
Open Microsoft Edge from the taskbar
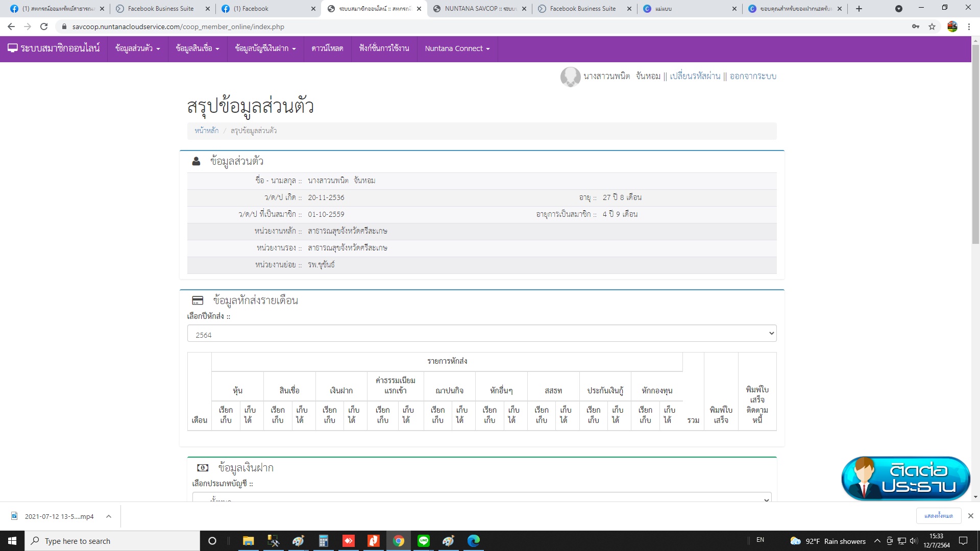[474, 541]
